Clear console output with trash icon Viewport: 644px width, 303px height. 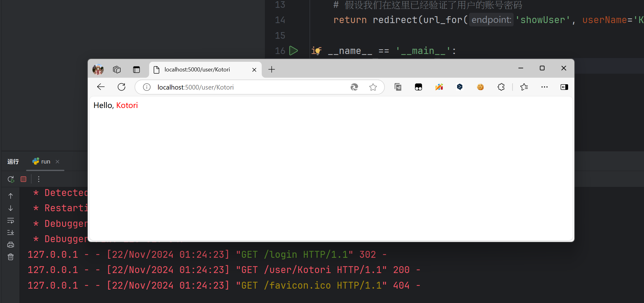11,257
